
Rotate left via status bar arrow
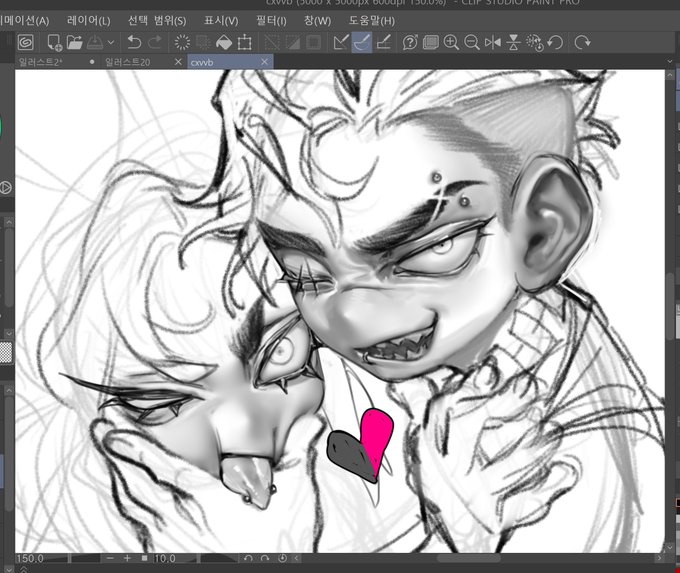[248, 558]
